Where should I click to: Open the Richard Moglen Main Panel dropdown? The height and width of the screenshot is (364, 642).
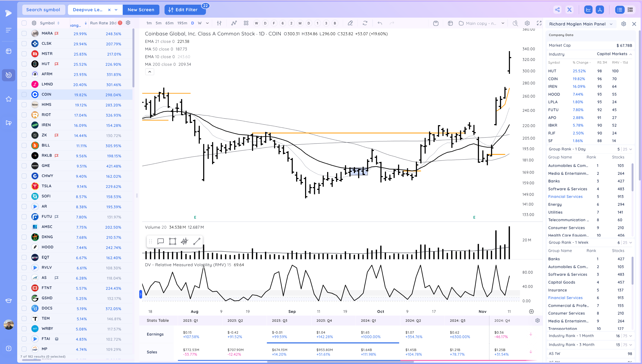tap(611, 24)
